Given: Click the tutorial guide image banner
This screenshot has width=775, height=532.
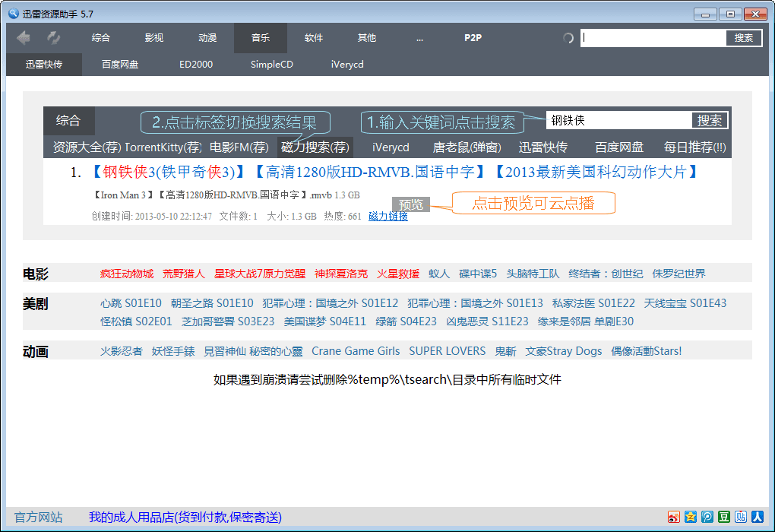Looking at the screenshot, I should click(x=387, y=166).
